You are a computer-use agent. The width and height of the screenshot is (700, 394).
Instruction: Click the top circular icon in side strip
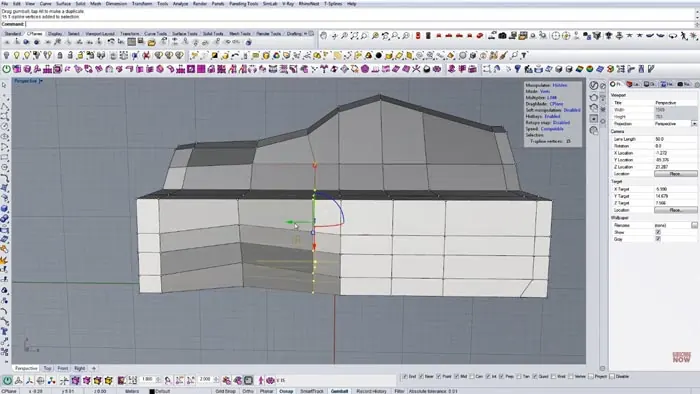tap(593, 85)
